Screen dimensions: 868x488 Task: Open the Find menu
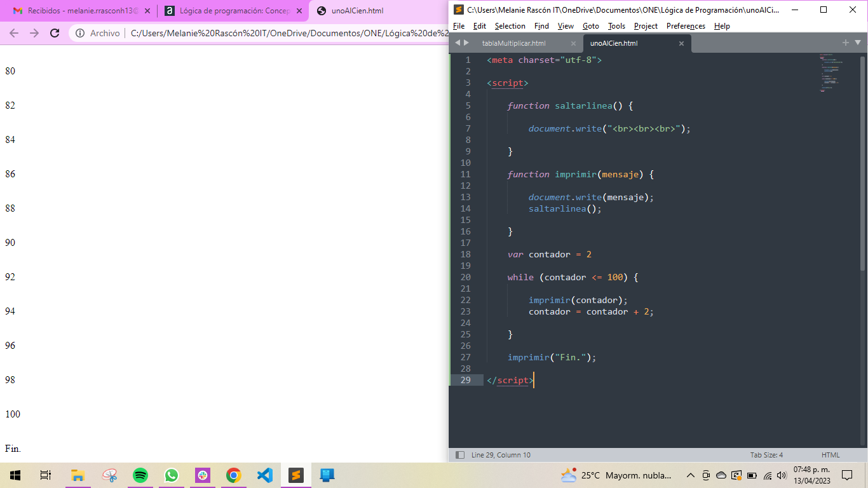[x=541, y=26]
